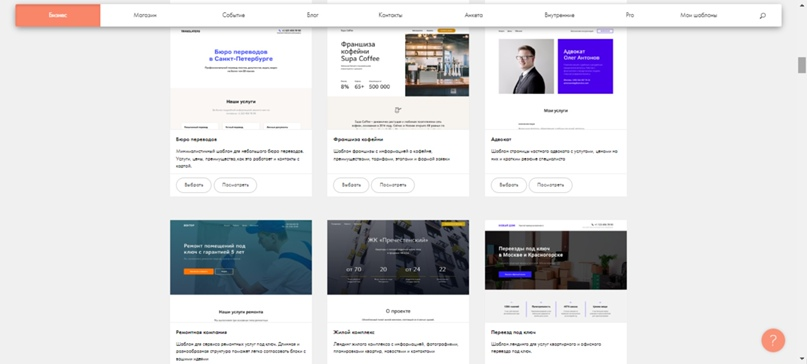Preview Бюро переводов template with Посмотреть

coord(235,185)
